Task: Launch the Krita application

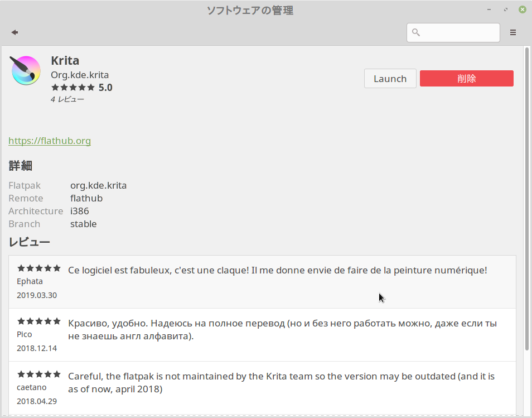Action: click(390, 79)
